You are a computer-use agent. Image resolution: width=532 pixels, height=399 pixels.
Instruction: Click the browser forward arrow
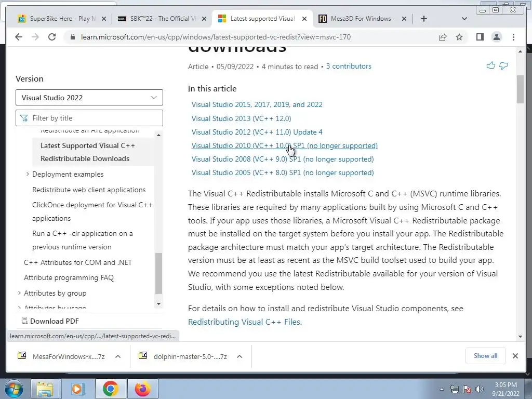click(x=35, y=37)
